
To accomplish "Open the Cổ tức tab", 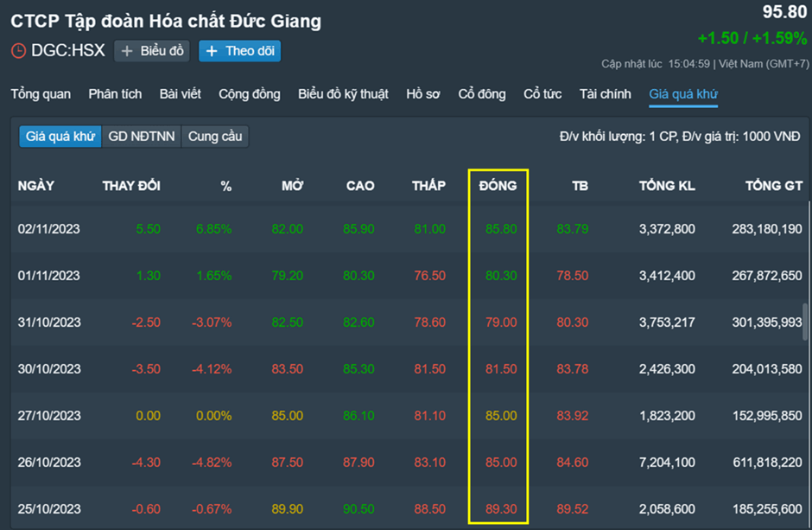I will point(542,93).
